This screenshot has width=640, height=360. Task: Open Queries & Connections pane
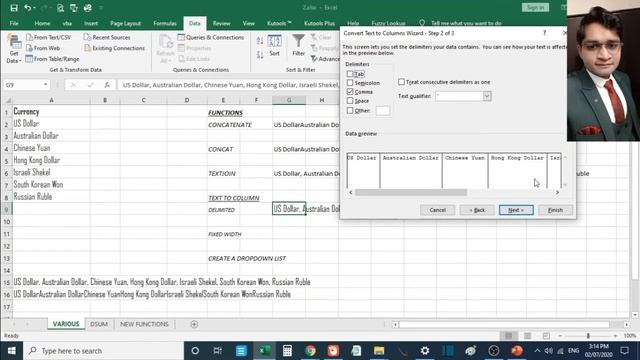point(211,37)
